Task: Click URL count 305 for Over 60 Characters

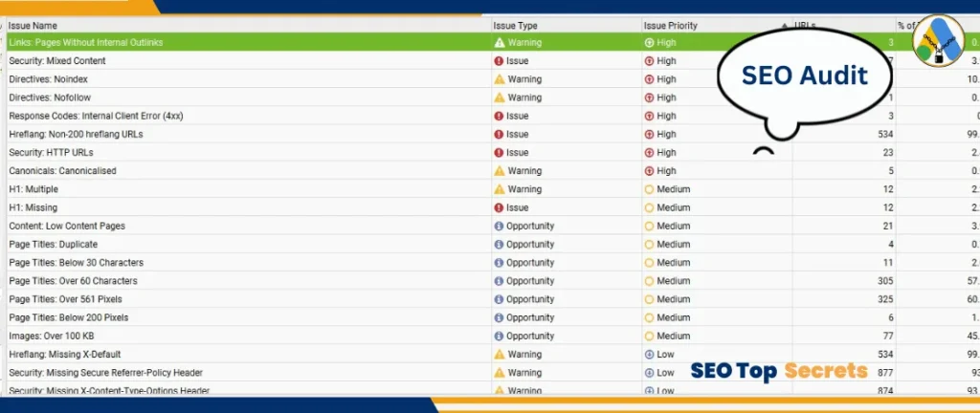Action: (885, 281)
